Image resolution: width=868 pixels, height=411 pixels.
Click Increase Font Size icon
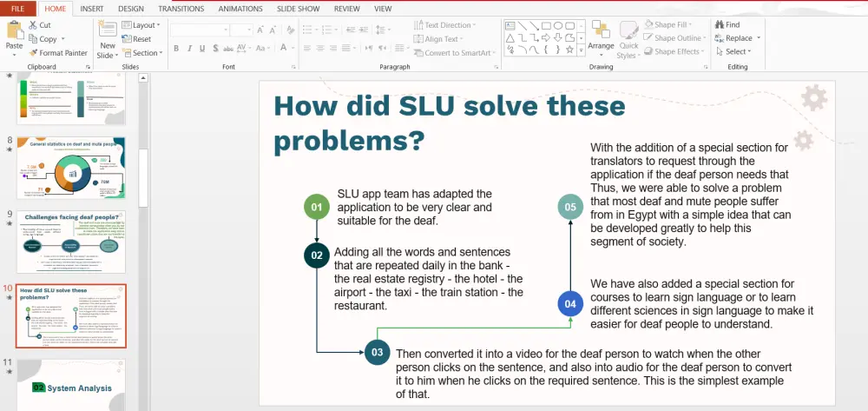point(260,30)
